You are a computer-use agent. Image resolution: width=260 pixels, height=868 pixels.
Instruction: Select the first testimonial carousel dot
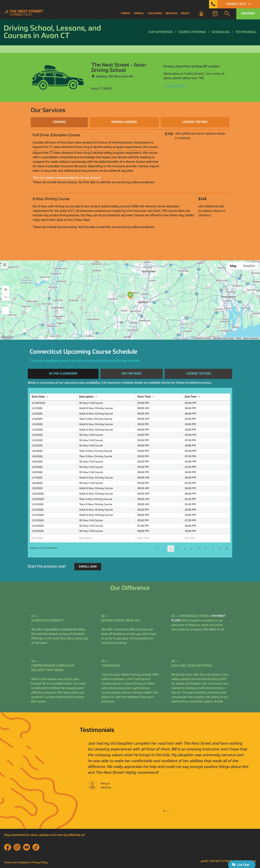pyautogui.click(x=164, y=811)
